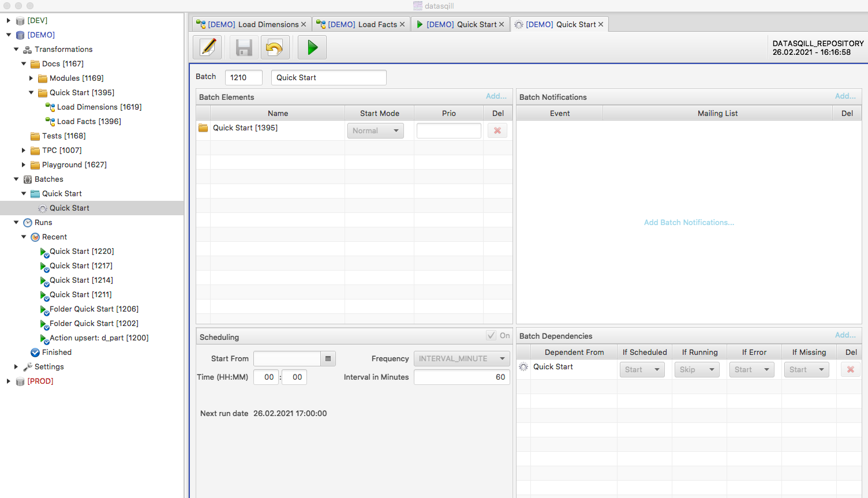Screen dimensions: 868x498
Task: Switch to the Load Facts tab
Action: [x=362, y=24]
